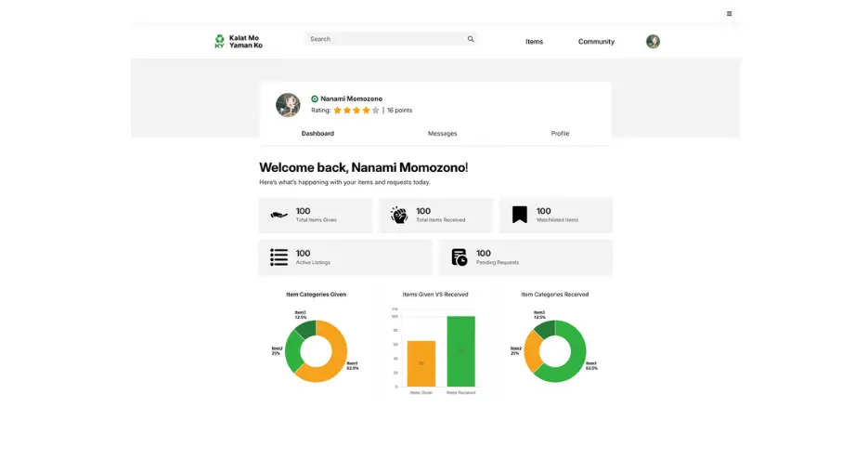Viewport: 868px width, 460px height.
Task: Click the Nanami Momozono profile picture
Action: 288,105
